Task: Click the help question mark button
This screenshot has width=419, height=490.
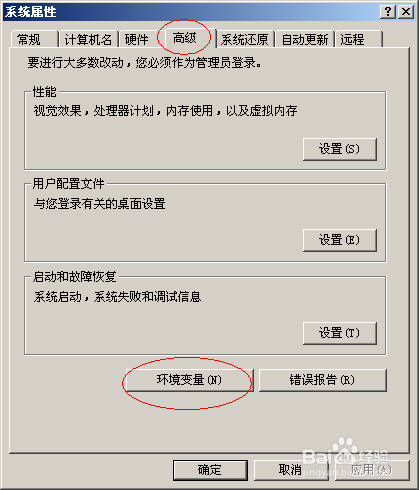Action: click(x=388, y=12)
